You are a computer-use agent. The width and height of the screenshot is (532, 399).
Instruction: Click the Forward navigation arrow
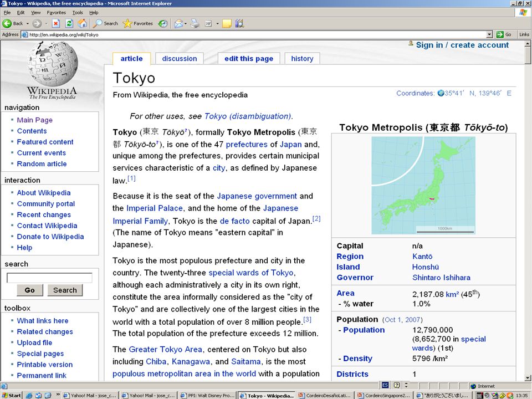tap(37, 23)
